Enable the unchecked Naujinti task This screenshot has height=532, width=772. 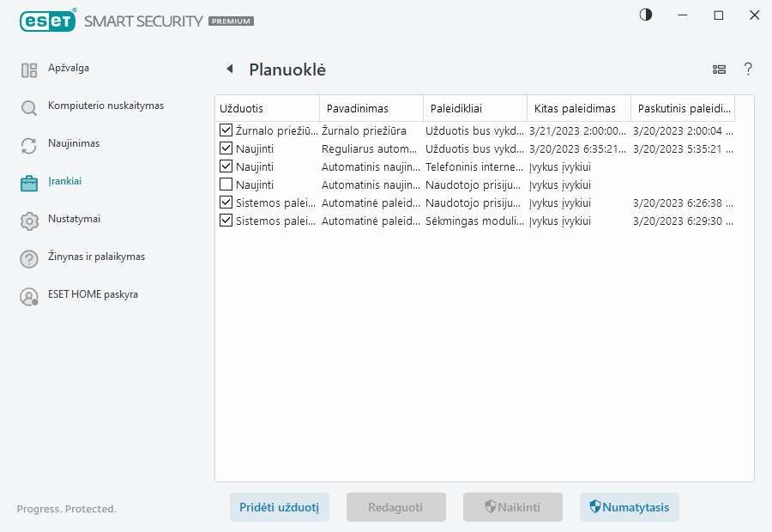tap(226, 184)
